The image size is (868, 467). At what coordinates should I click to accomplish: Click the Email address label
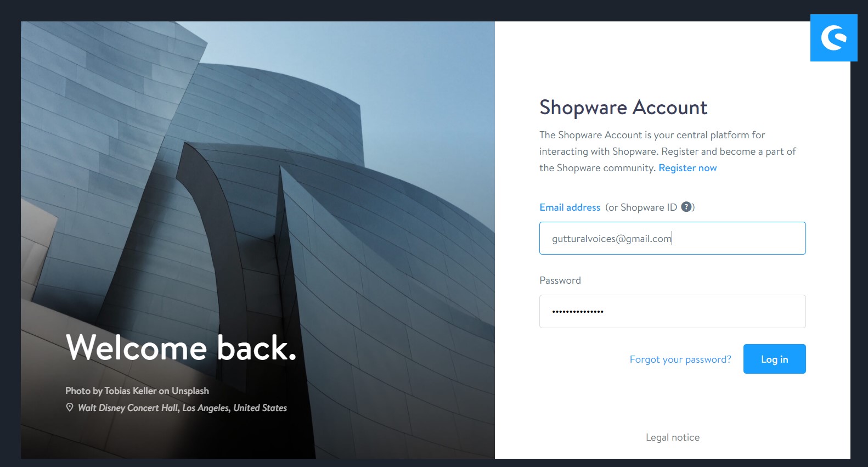point(570,207)
